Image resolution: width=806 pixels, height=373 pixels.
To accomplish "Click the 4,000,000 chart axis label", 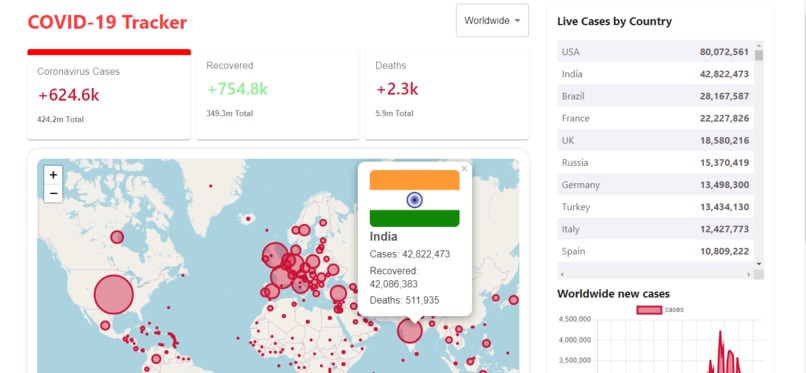I will [x=574, y=340].
